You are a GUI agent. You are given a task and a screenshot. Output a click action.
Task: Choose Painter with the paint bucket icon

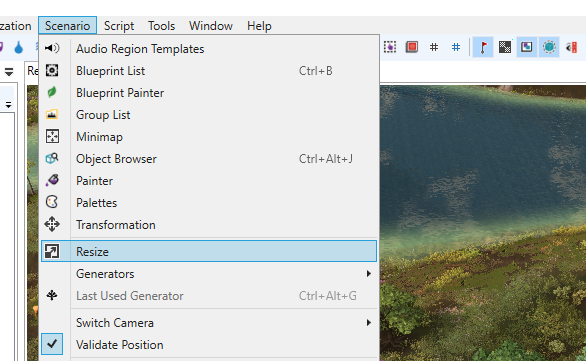(209, 181)
